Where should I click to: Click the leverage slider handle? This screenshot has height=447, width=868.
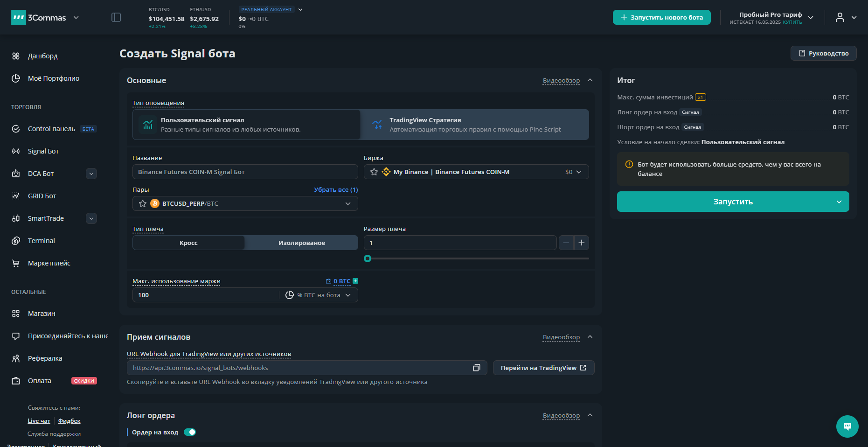368,258
